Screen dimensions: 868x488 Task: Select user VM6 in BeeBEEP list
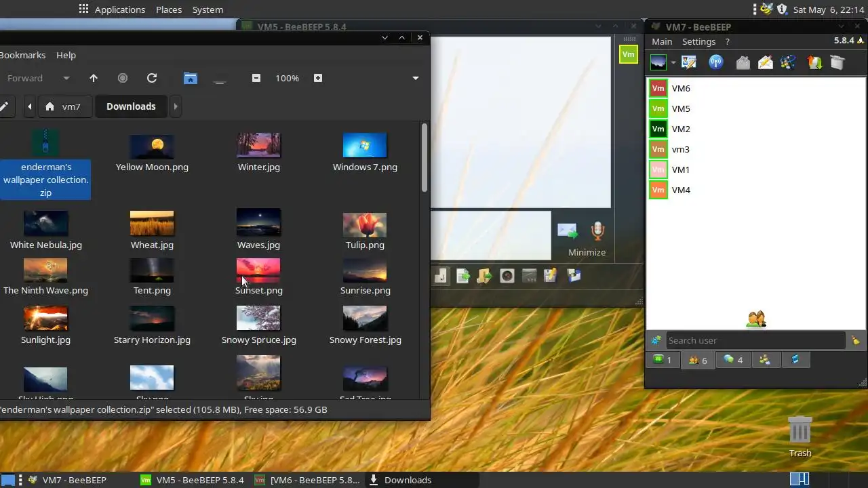tap(756, 88)
